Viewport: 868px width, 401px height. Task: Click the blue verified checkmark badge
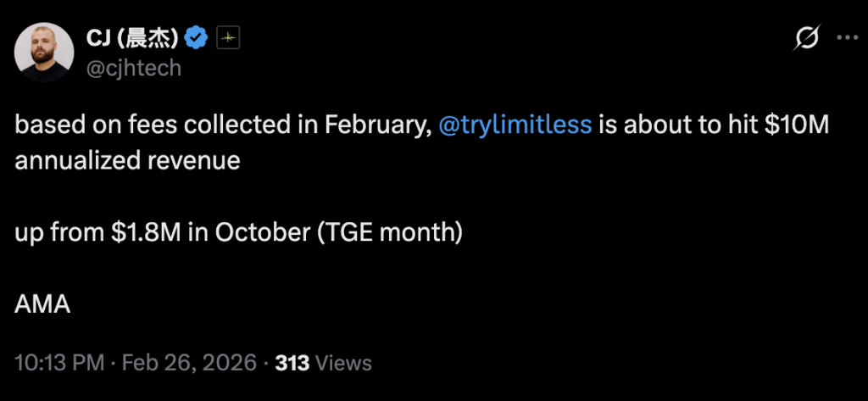[198, 37]
